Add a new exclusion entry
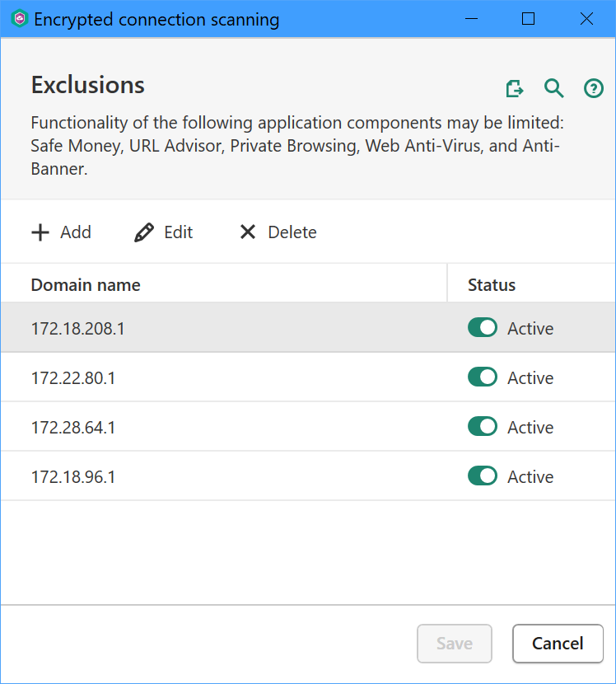Image resolution: width=616 pixels, height=684 pixels. (61, 232)
